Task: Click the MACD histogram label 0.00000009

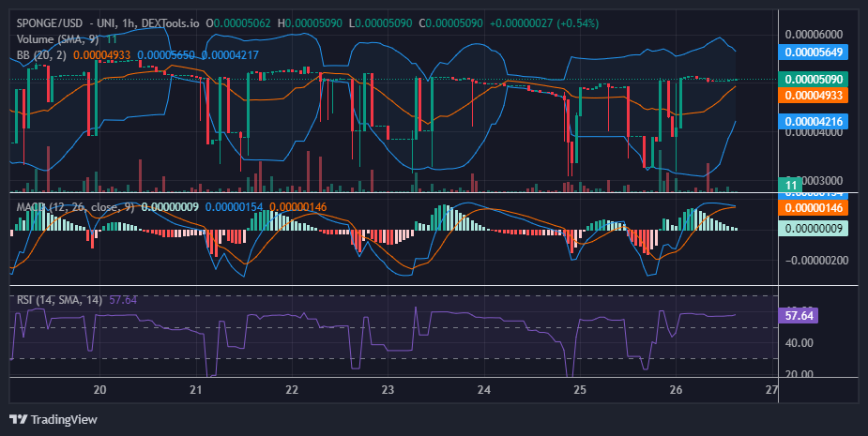Action: click(x=814, y=228)
